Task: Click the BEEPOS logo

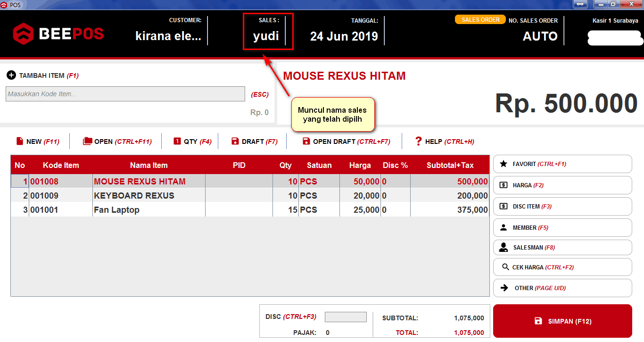Action: tap(58, 33)
